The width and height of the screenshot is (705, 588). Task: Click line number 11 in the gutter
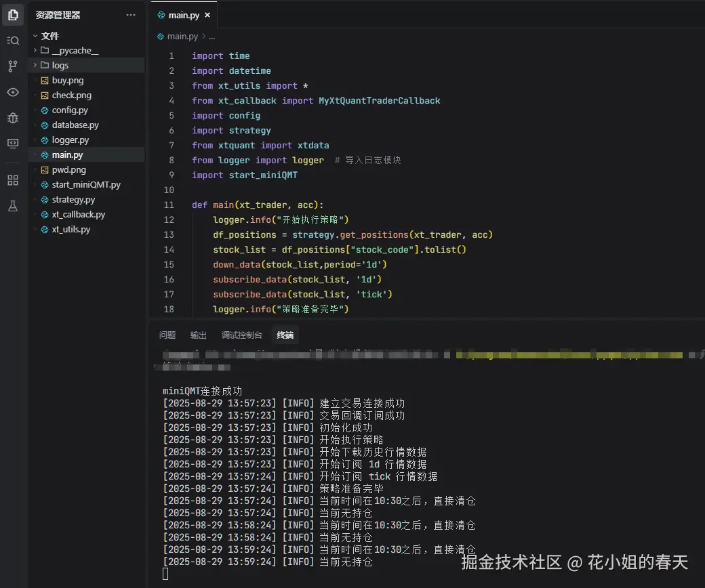(x=169, y=205)
